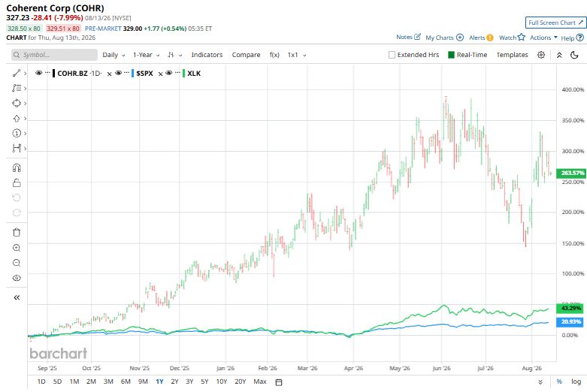587x392 pixels.
Task: Expand the trend line tool submenu arrow
Action: point(25,74)
